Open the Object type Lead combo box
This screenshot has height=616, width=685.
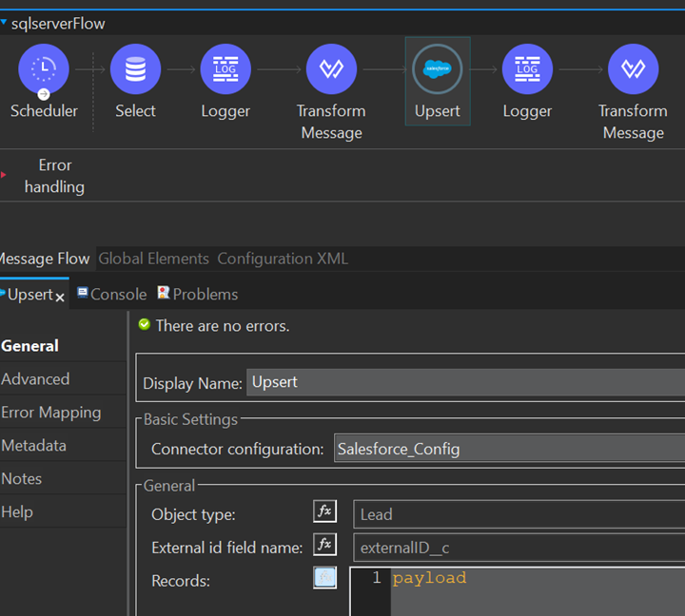pos(519,514)
